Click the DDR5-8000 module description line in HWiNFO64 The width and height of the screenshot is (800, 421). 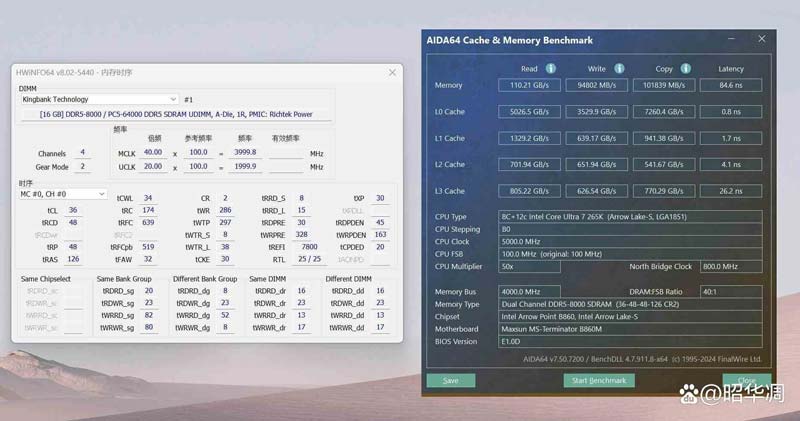pos(176,114)
